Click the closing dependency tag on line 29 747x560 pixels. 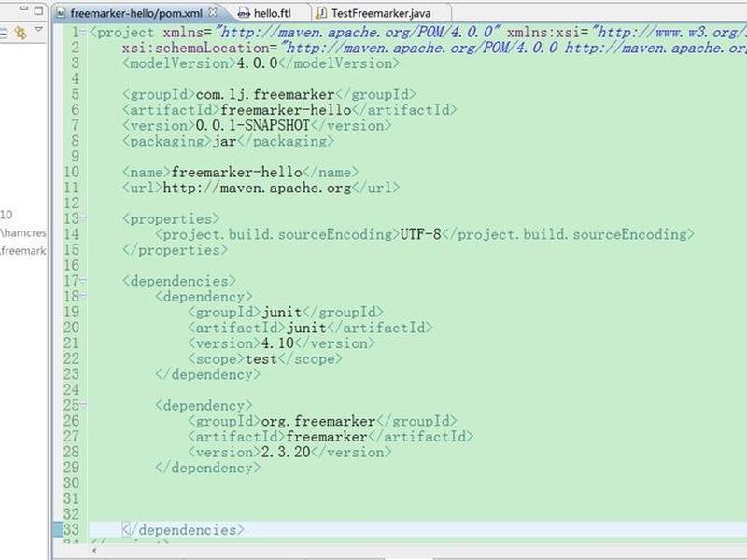coord(207,468)
